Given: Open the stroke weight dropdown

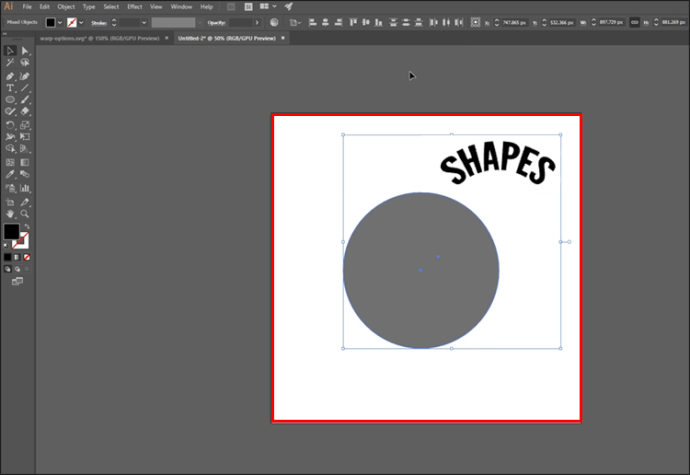Looking at the screenshot, I should 144,22.
